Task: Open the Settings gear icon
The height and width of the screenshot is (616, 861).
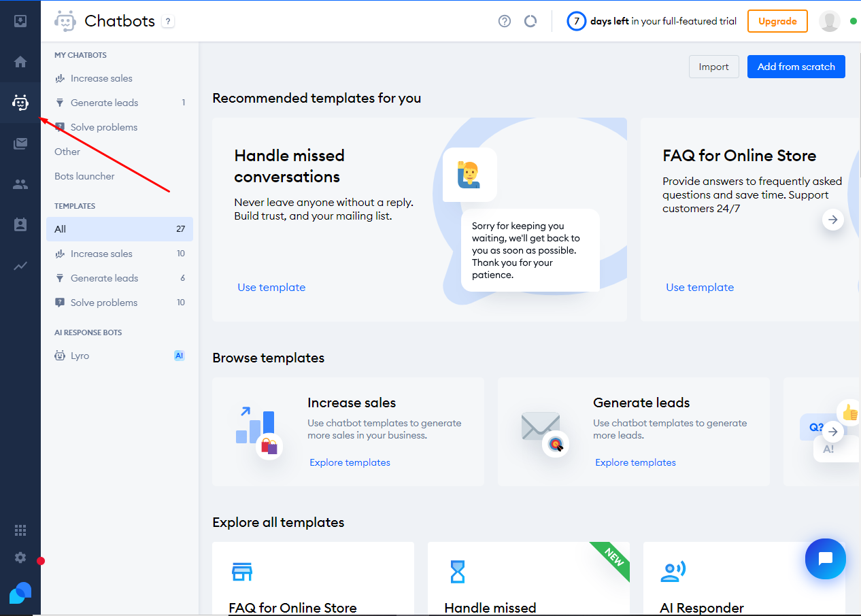Action: pyautogui.click(x=20, y=558)
